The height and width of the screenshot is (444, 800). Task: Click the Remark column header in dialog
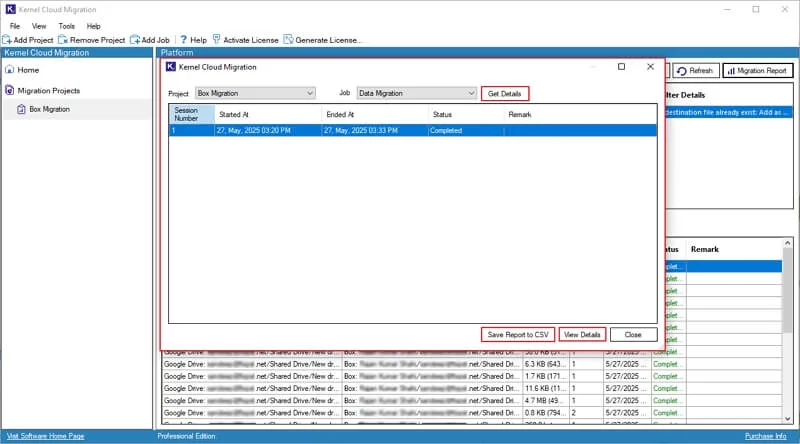580,114
